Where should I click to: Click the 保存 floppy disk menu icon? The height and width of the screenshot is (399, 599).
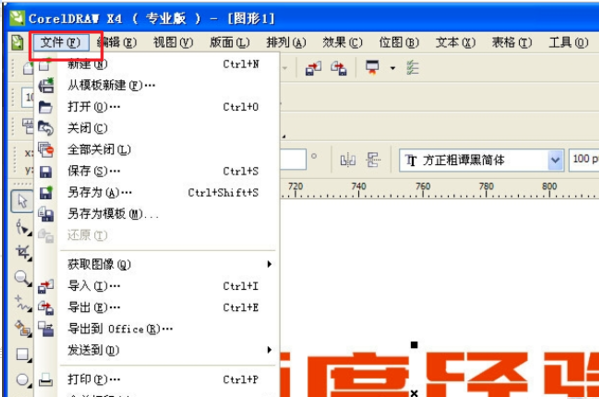pos(46,172)
